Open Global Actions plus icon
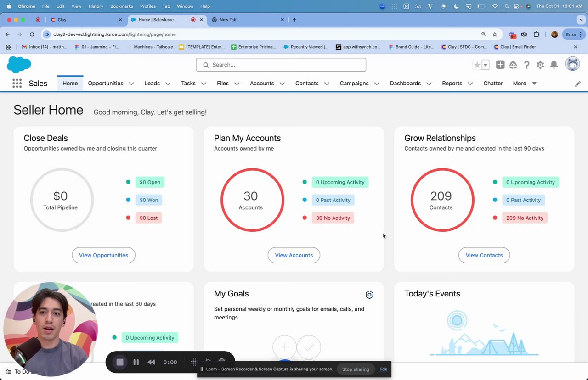 pos(500,65)
